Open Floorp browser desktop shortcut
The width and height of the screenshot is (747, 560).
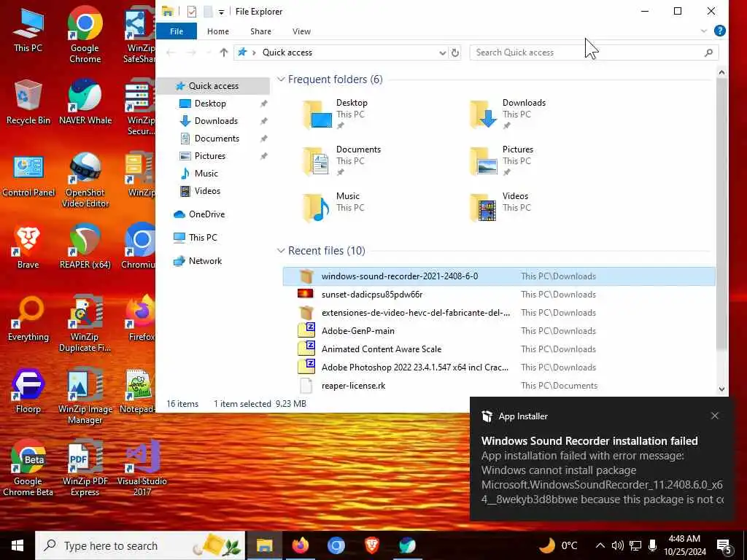pyautogui.click(x=28, y=392)
